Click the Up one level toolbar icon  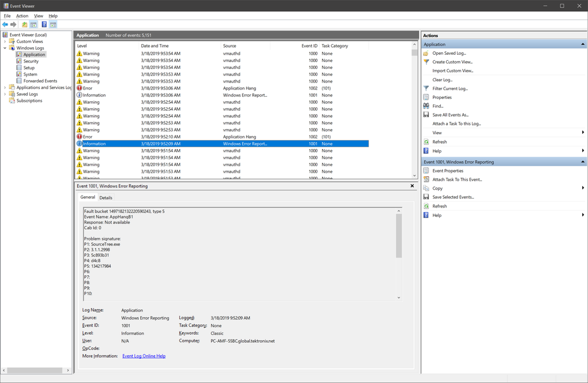24,24
